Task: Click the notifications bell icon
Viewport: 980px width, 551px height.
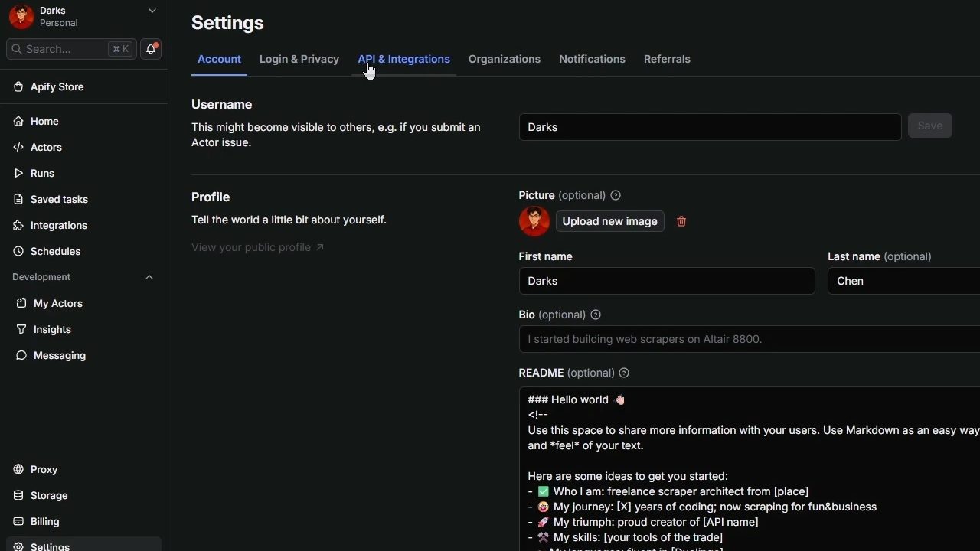Action: 151,49
